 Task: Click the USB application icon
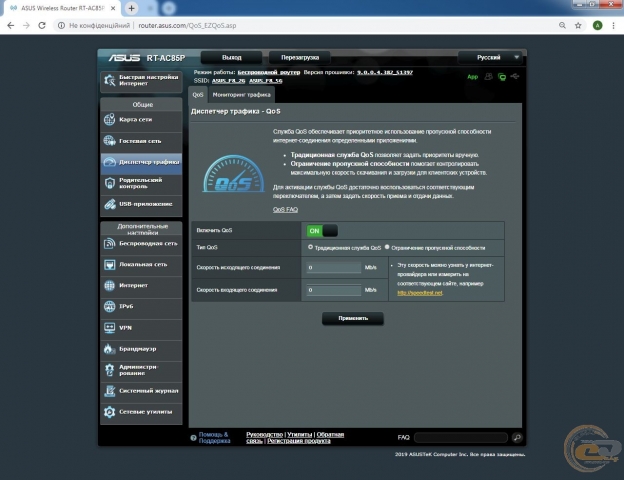click(109, 204)
